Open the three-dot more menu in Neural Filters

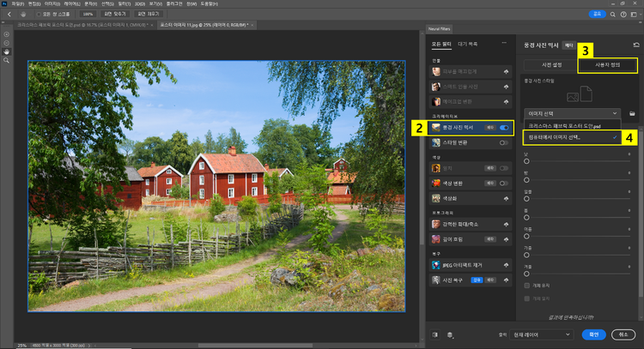(504, 43)
